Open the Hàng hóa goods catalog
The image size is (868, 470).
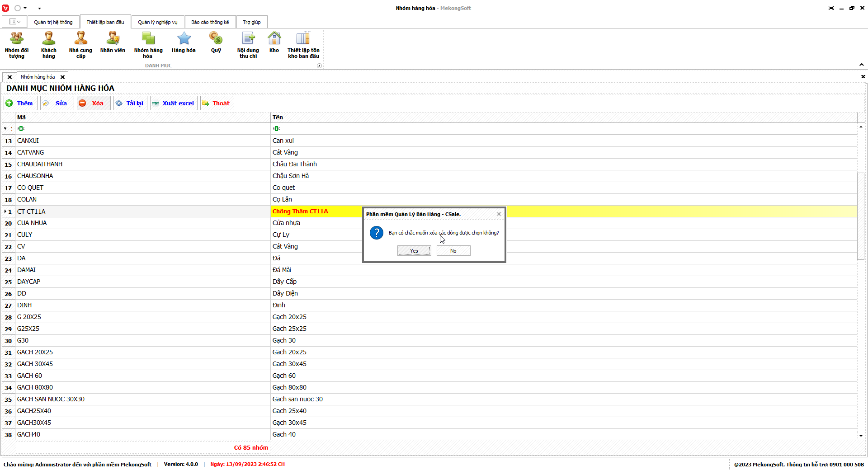coord(184,42)
